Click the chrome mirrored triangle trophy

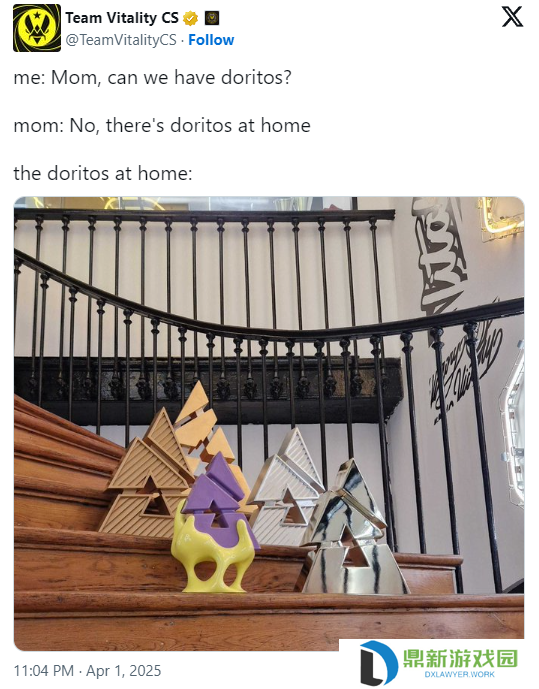pyautogui.click(x=349, y=529)
